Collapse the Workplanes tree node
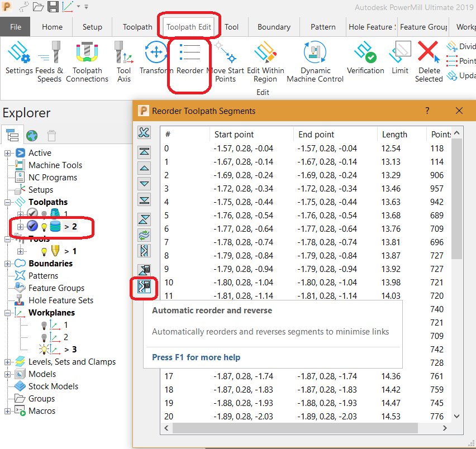This screenshot has height=449, width=476. 8,312
